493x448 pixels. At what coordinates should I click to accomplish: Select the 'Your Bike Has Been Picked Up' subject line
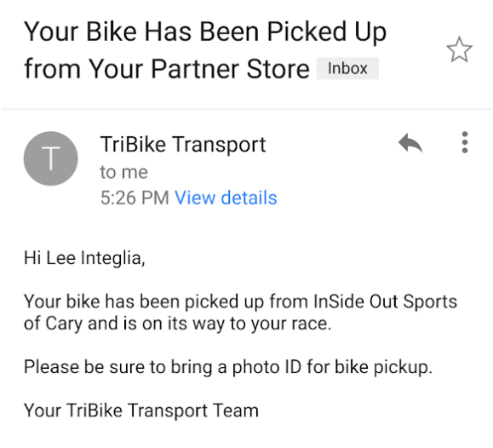click(x=205, y=32)
